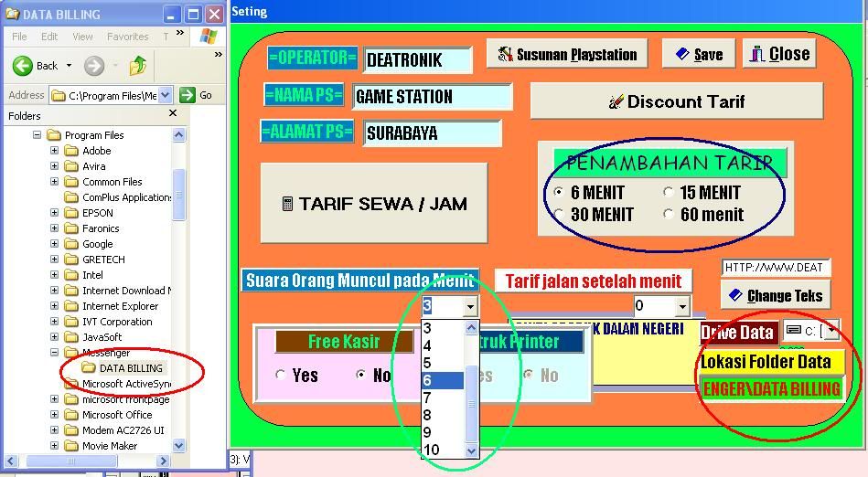Open the Tarif jalan setelah menit dropdown
The height and width of the screenshot is (477, 868).
681,307
